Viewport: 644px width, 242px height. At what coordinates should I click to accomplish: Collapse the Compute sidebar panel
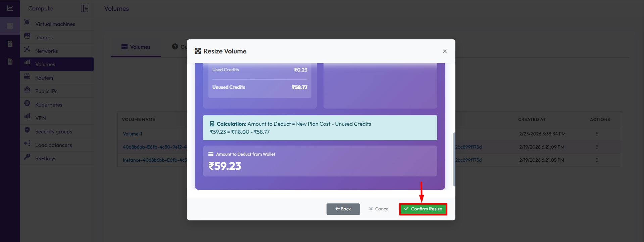85,8
